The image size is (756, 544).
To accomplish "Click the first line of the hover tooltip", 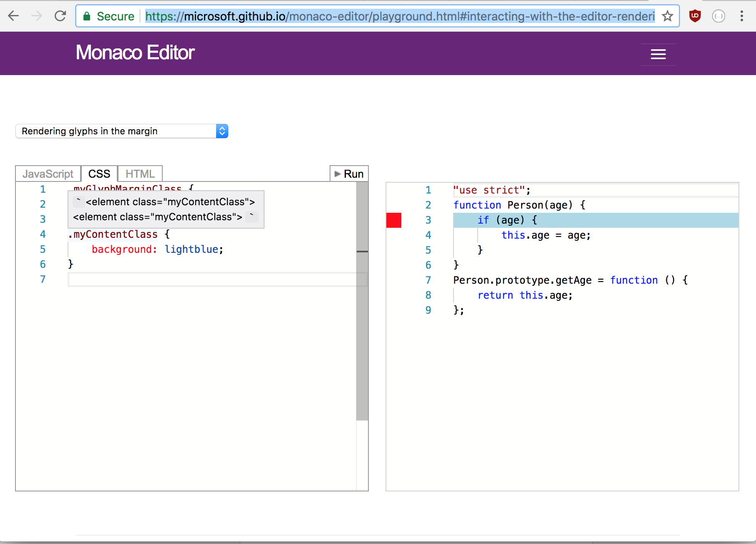I will (x=164, y=202).
